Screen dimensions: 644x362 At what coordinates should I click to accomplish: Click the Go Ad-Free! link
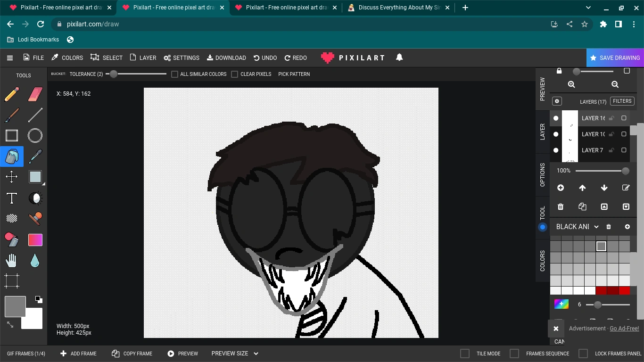click(x=624, y=328)
